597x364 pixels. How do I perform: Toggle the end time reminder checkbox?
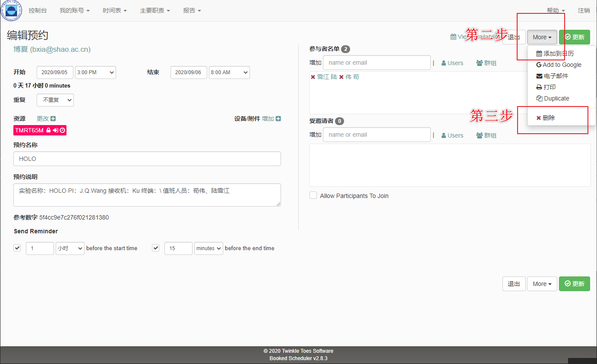click(x=156, y=248)
